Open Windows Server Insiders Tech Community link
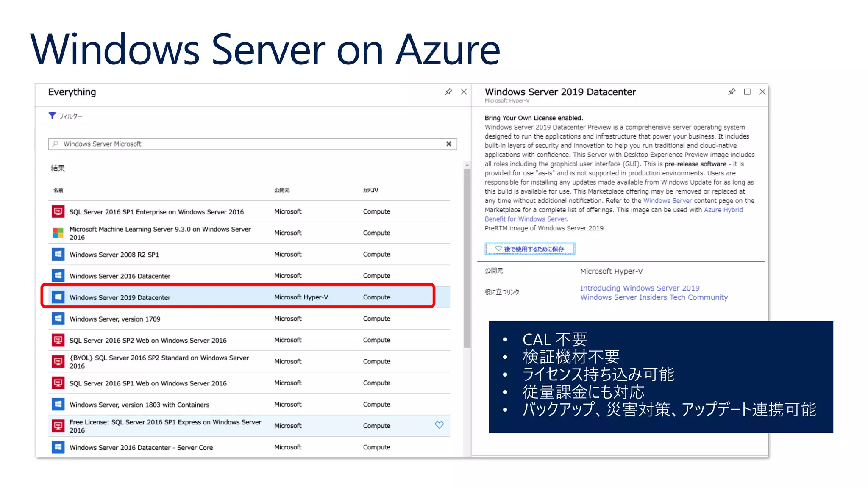Screen dimensions: 868x488 point(654,297)
